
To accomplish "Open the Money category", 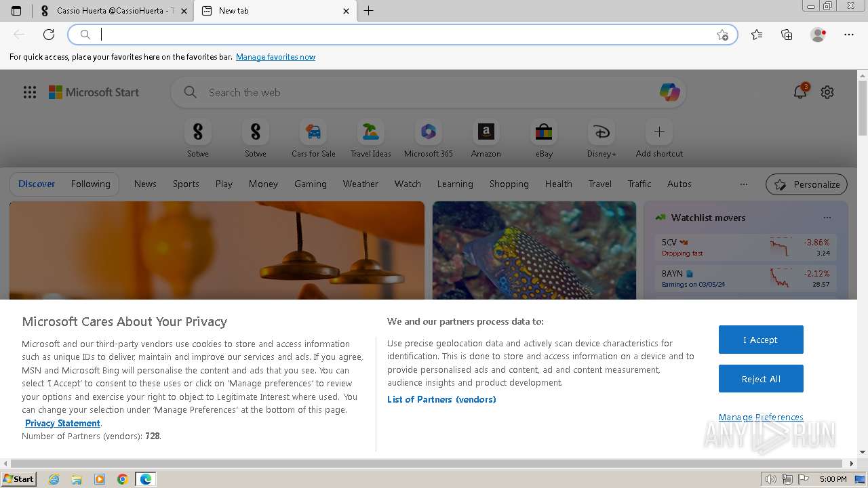I will click(x=263, y=184).
